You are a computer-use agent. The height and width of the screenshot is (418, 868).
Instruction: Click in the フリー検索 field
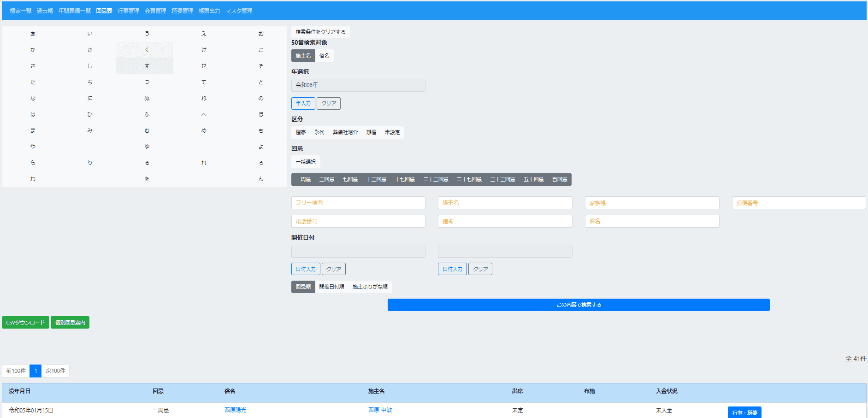tap(358, 203)
